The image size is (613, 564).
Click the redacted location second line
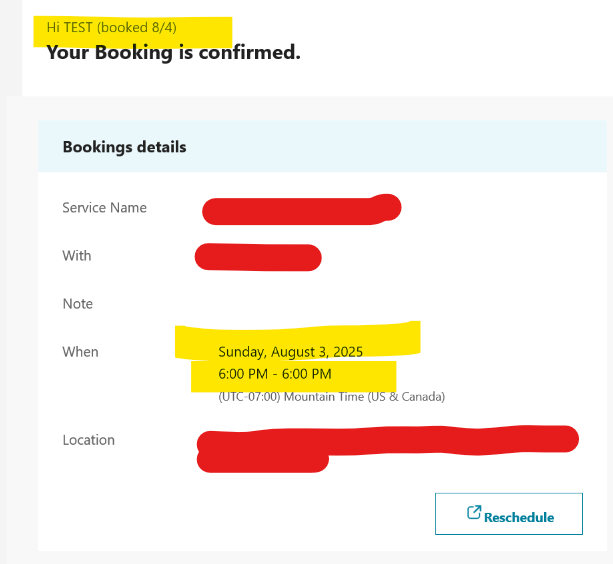[x=263, y=462]
